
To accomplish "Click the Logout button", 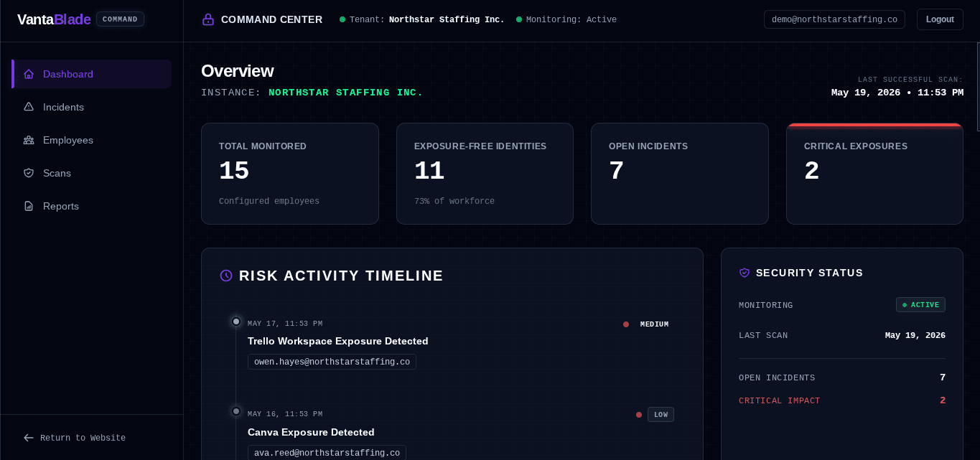I will 940,19.
